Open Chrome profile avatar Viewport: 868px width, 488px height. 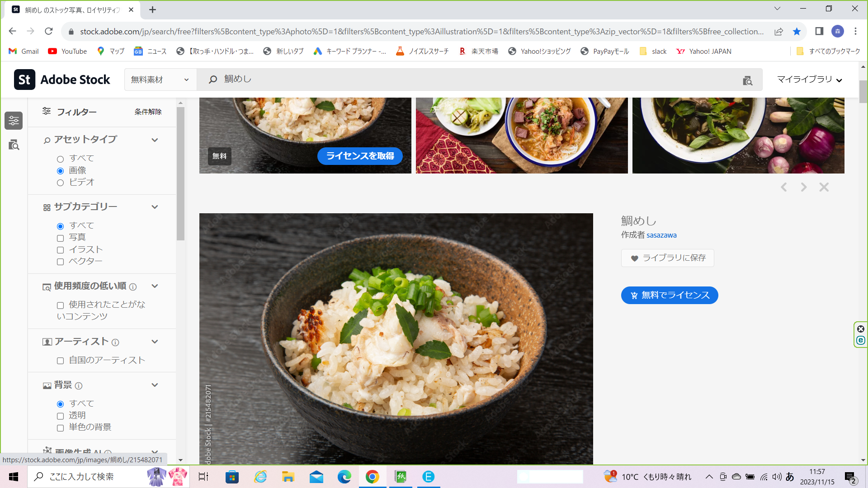(838, 31)
